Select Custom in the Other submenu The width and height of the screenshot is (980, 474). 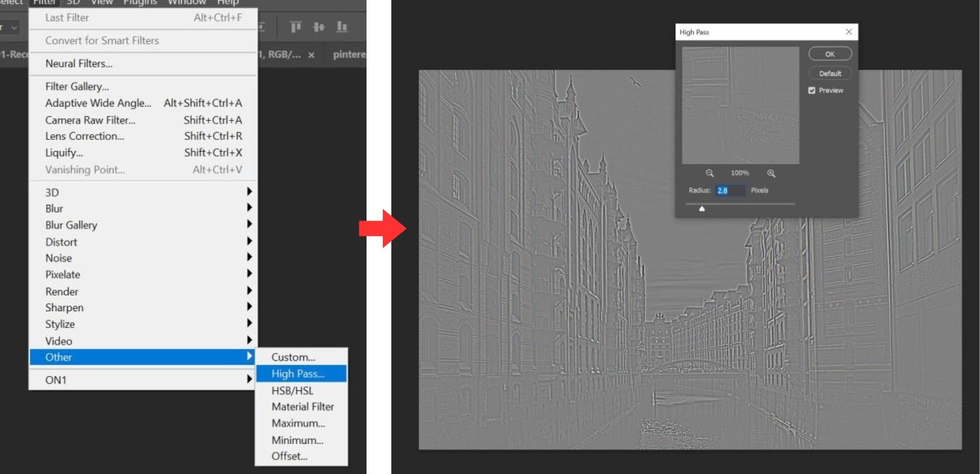291,357
